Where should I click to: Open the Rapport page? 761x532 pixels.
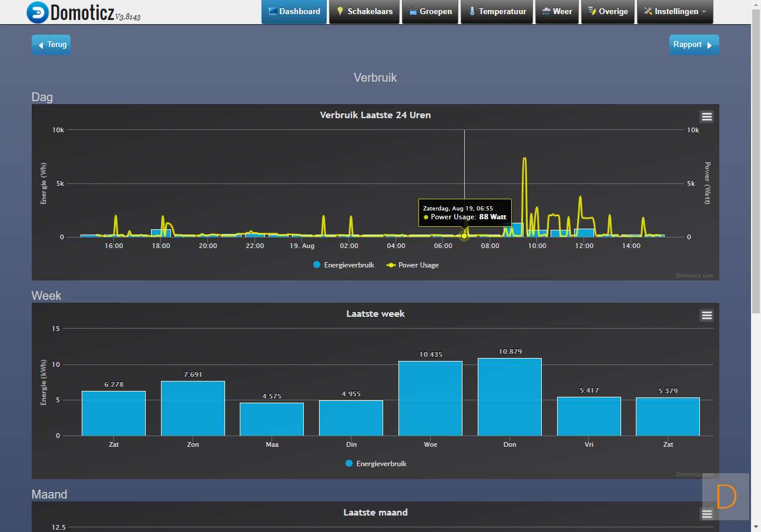click(693, 45)
